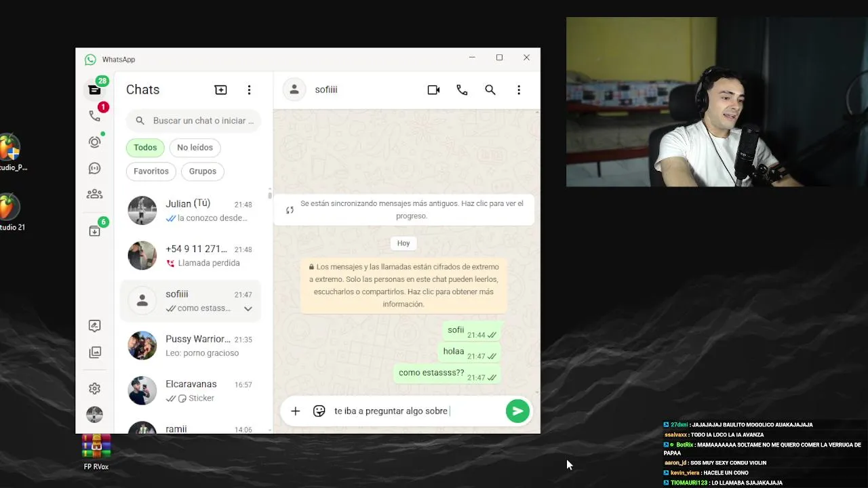Image resolution: width=868 pixels, height=488 pixels.
Task: Open the Channels icon in sidebar
Action: coord(95,168)
